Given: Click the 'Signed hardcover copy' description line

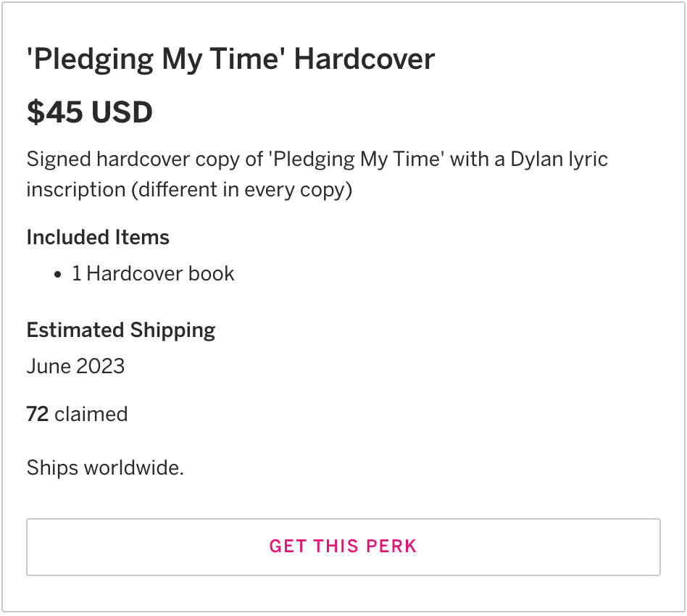Looking at the screenshot, I should pyautogui.click(x=317, y=159).
